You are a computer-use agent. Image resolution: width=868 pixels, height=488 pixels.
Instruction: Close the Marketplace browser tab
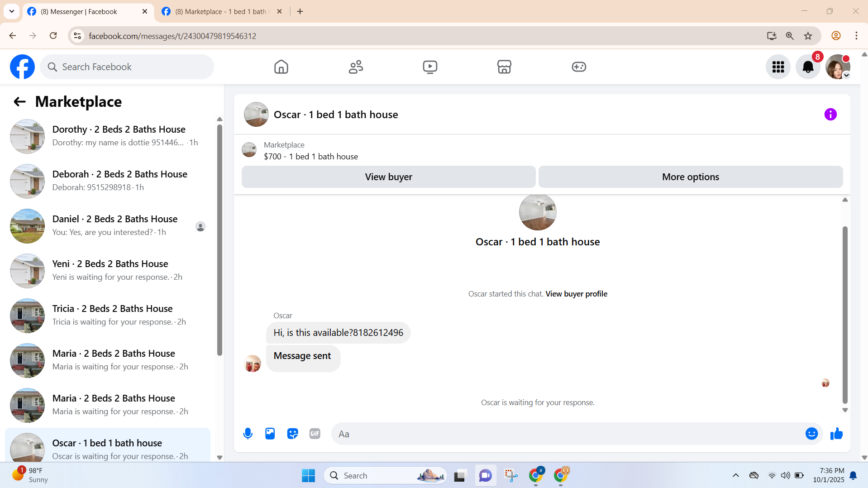coord(279,12)
